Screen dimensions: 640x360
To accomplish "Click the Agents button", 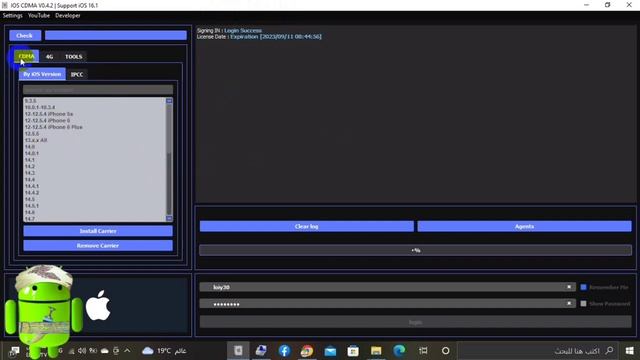I will (524, 227).
